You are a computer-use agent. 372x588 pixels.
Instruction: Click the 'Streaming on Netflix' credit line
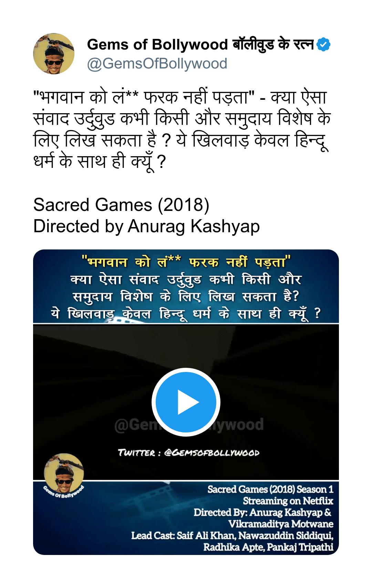pos(288,501)
